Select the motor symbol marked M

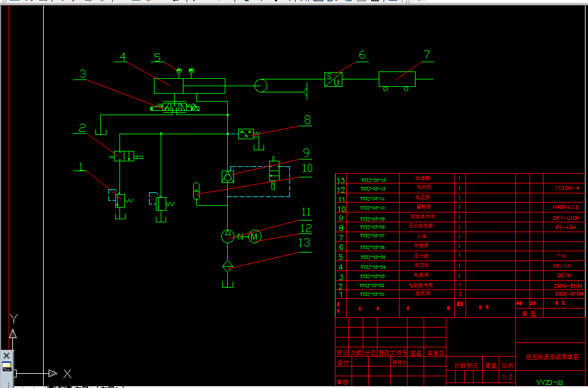[254, 236]
